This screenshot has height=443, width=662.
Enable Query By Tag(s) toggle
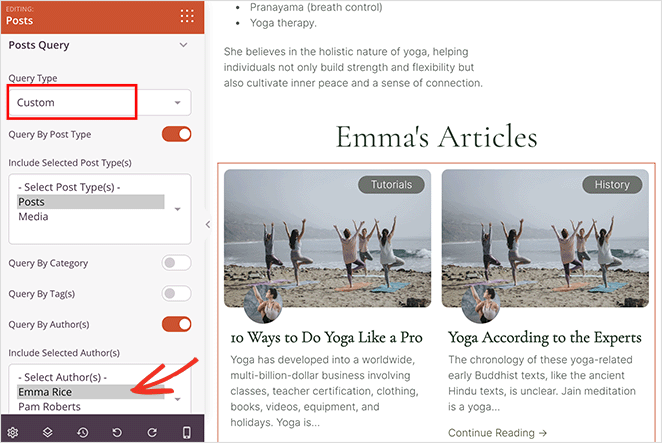click(x=176, y=294)
